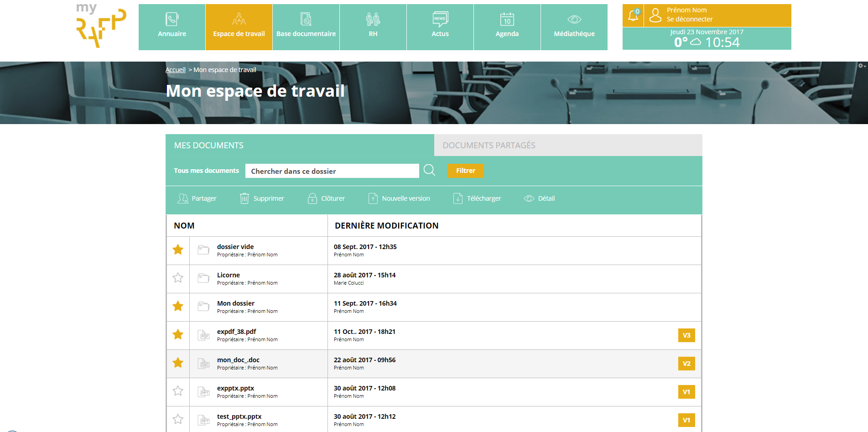Click the myRAFP logo
This screenshot has width=868, height=432.
click(x=100, y=26)
